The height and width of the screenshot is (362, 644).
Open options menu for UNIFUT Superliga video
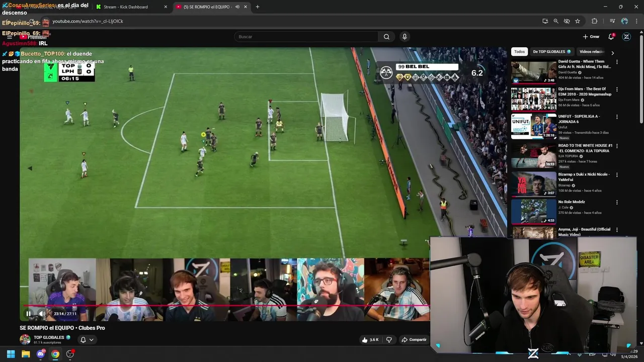(x=617, y=117)
